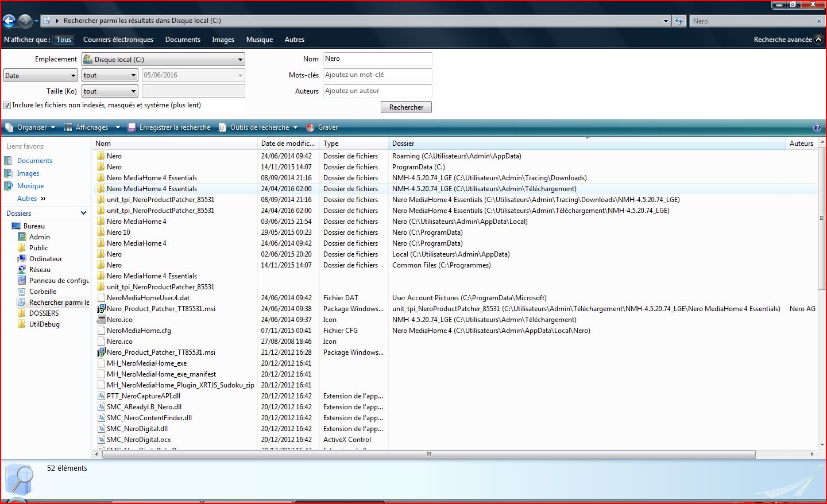The image size is (827, 504).
Task: Filter results by Courriers électroniques
Action: click(118, 40)
